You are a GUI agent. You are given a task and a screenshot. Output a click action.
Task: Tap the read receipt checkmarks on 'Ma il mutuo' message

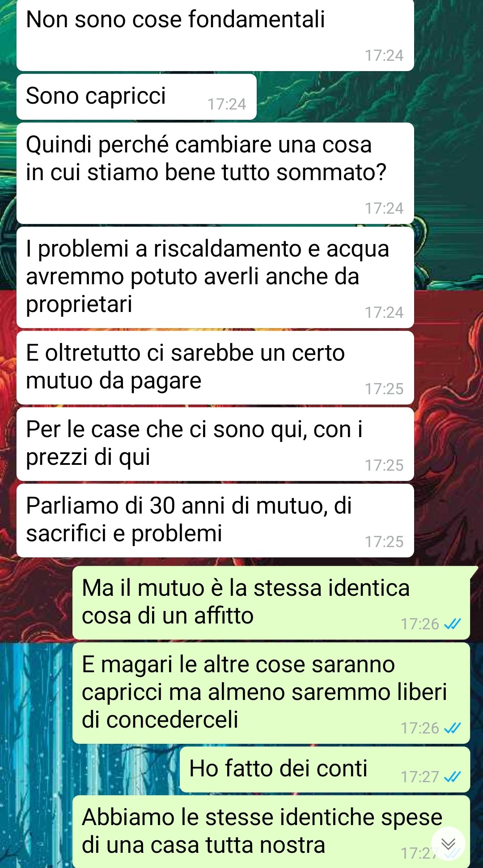tap(452, 624)
